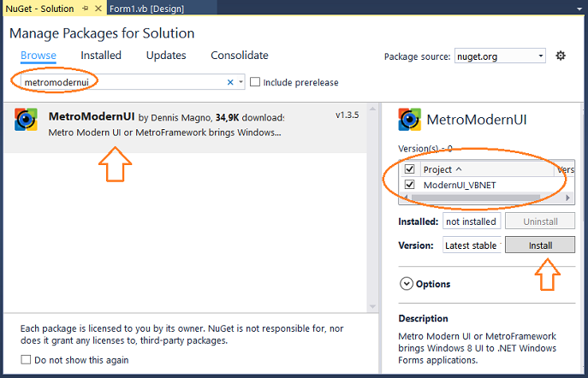Switch to the Form1.vb [Design] tab
Viewport: 588px width, 378px height.
click(146, 9)
